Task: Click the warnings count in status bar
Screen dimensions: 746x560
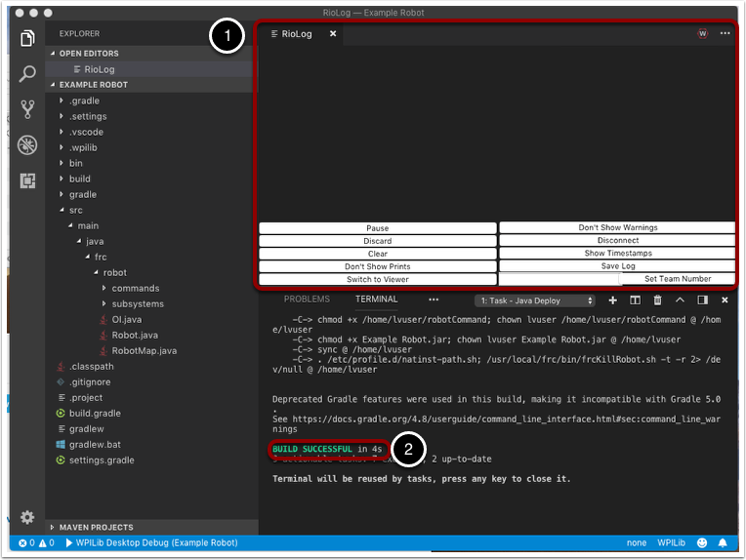Action: (47, 542)
